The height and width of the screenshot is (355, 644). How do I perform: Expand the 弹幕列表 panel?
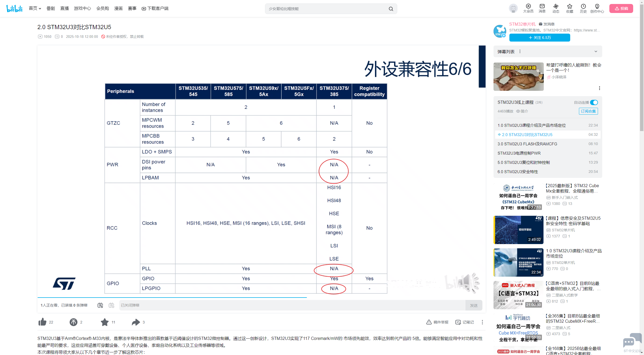pyautogui.click(x=596, y=52)
